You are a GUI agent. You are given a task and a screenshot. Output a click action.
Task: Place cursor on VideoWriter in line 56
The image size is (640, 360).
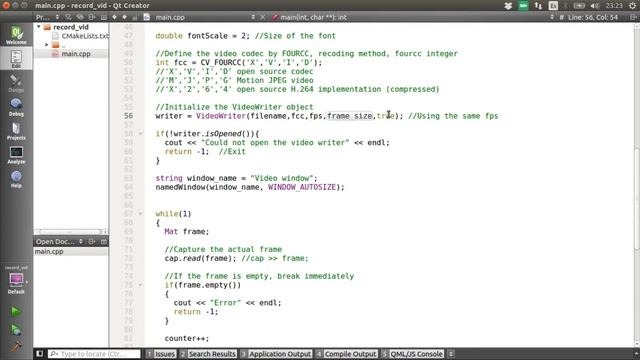(x=221, y=116)
